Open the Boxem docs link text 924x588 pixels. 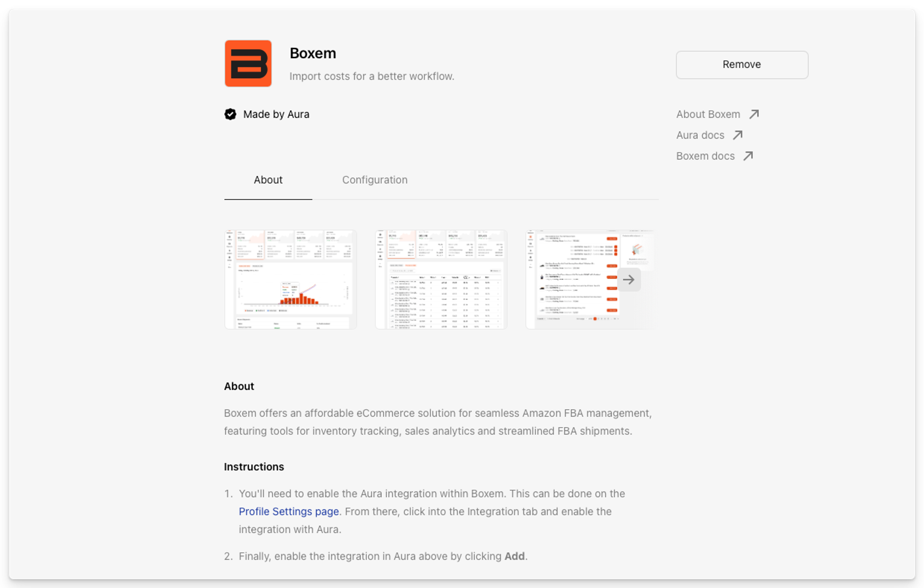pos(705,156)
